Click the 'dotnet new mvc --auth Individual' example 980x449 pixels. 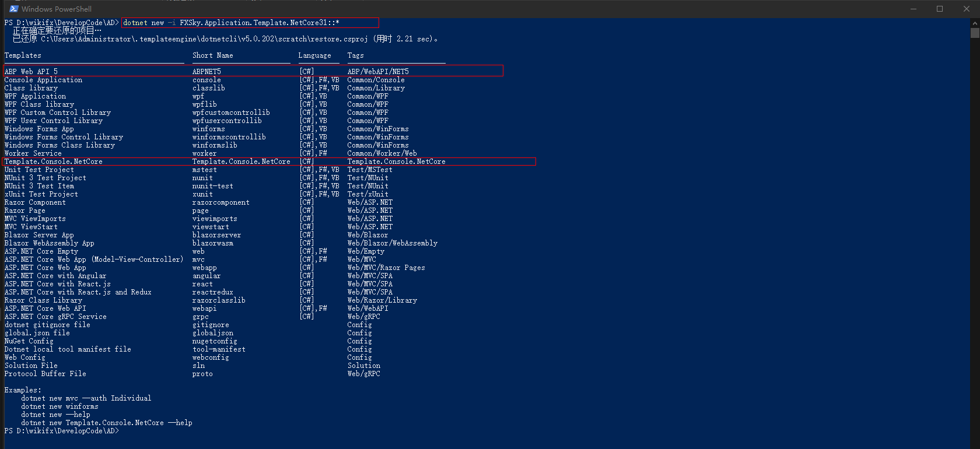point(86,398)
